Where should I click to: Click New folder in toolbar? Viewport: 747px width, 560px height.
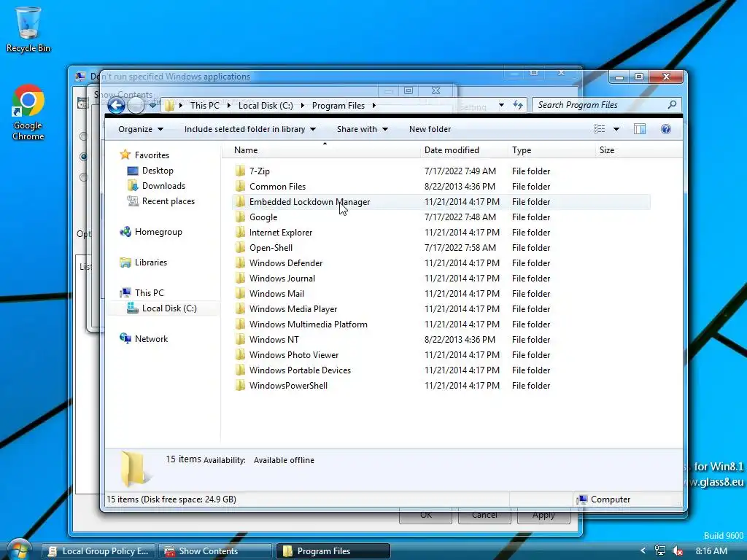pyautogui.click(x=430, y=129)
